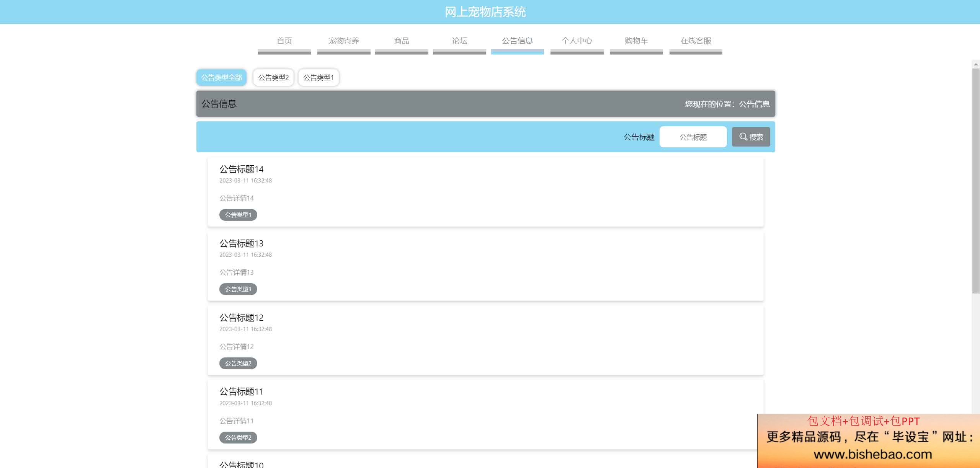Screen dimensions: 980x468
Task: Click the 公告详情13 description text
Action: tap(237, 272)
